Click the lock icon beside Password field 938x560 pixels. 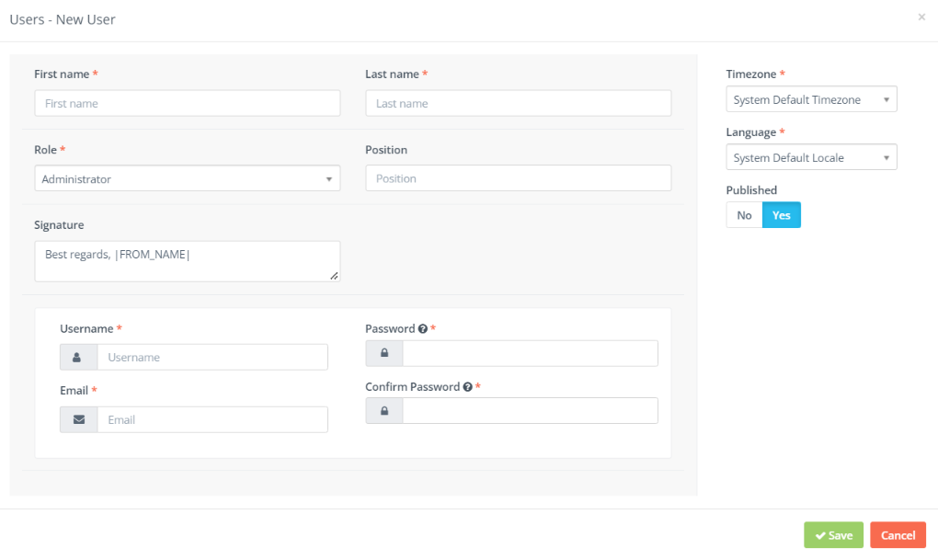tap(384, 353)
